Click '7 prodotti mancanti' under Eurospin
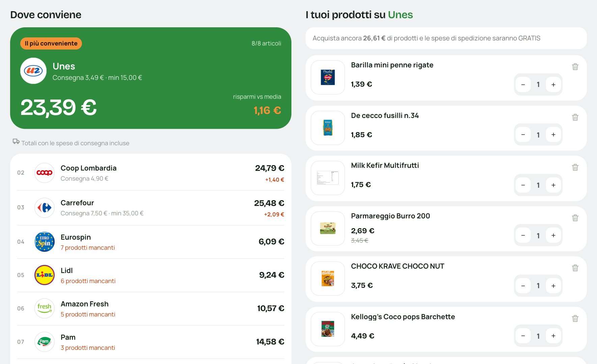 88,248
